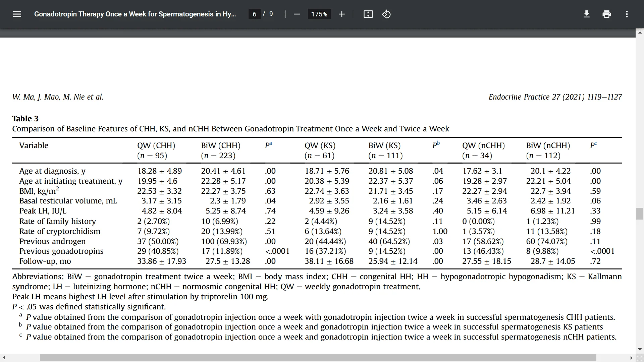Click the cell '100 (69.93%)'
Image resolution: width=644 pixels, height=362 pixels.
224,241
